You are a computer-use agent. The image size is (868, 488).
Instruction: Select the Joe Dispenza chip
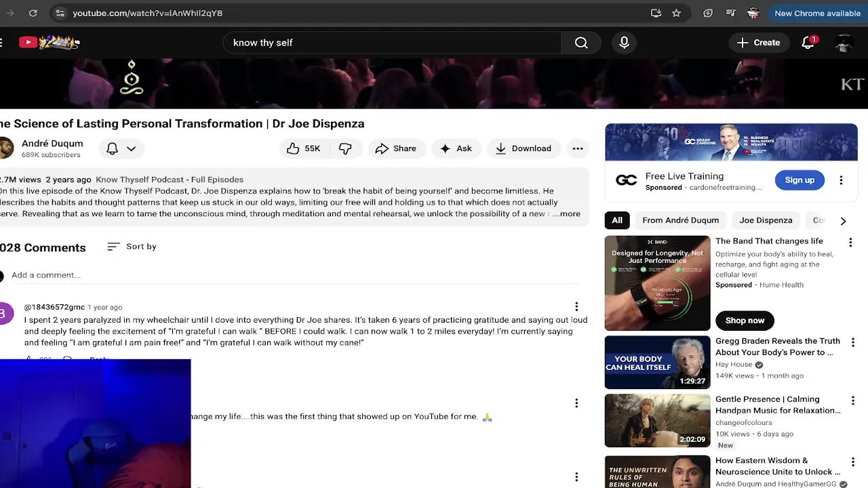(x=766, y=220)
